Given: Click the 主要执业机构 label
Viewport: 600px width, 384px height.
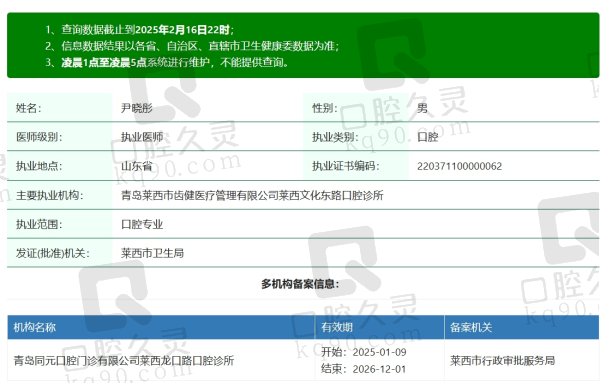Looking at the screenshot, I should click(49, 195).
